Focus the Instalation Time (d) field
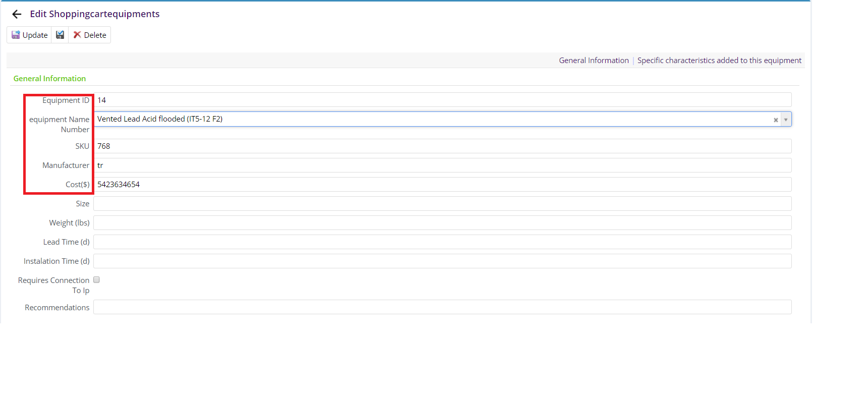This screenshot has width=868, height=400. tap(442, 261)
